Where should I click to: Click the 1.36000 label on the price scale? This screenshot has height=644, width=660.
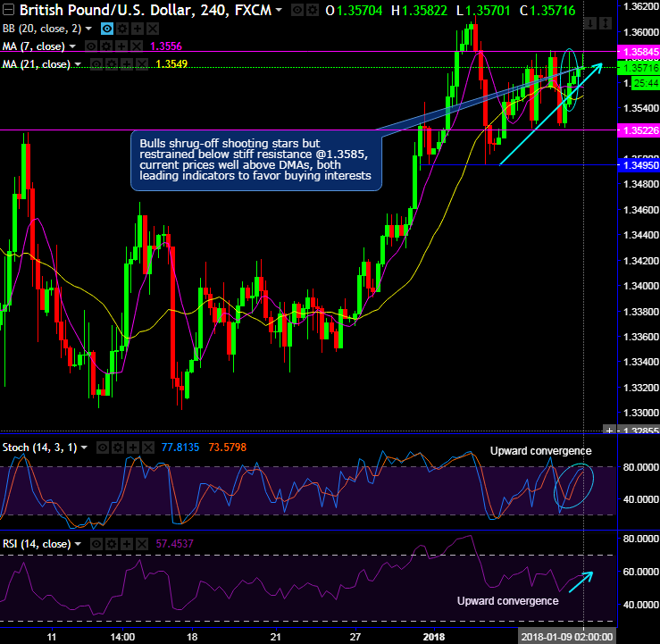tap(640, 32)
